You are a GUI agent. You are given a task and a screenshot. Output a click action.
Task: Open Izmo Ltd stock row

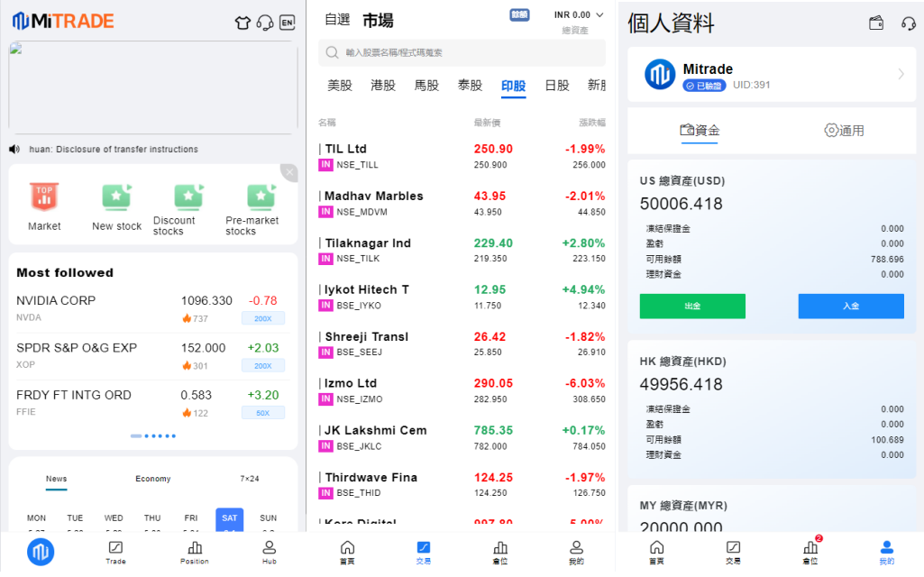462,390
